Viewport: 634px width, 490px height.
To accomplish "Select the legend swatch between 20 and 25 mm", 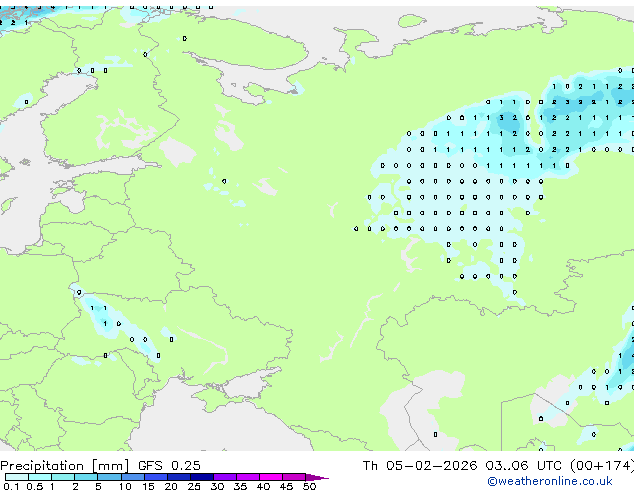I will [x=179, y=477].
